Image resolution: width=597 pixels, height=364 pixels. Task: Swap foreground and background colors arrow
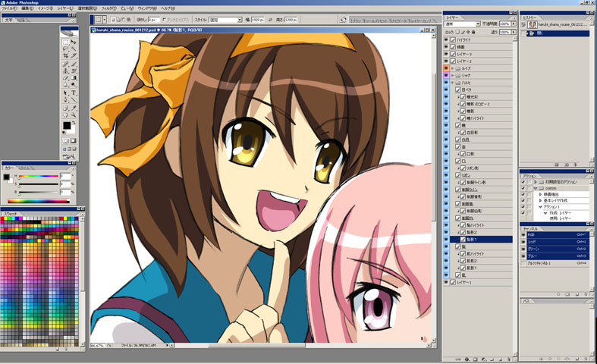pos(74,123)
